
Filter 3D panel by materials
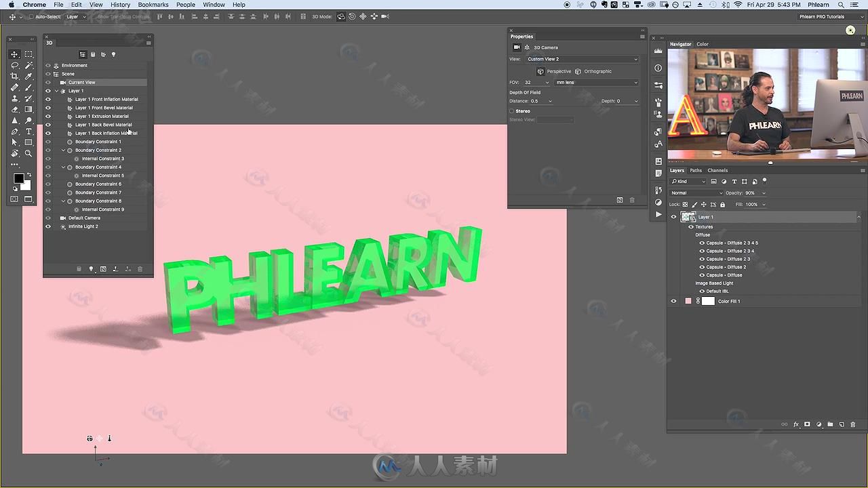[103, 54]
